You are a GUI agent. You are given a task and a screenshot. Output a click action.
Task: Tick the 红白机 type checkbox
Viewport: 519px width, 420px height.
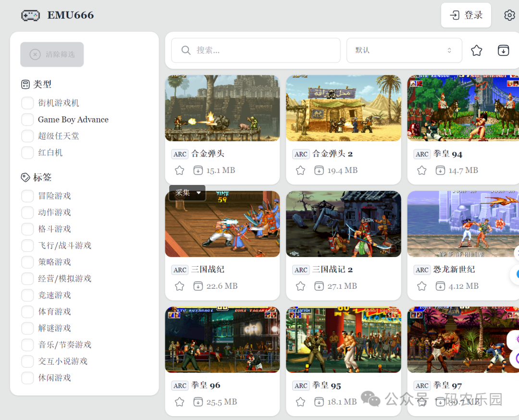[27, 153]
